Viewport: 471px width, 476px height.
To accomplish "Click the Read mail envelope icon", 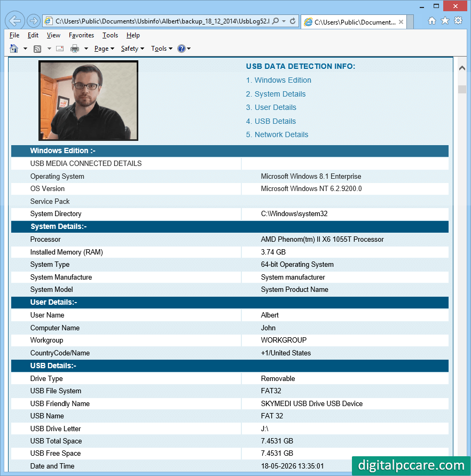I will (x=60, y=49).
